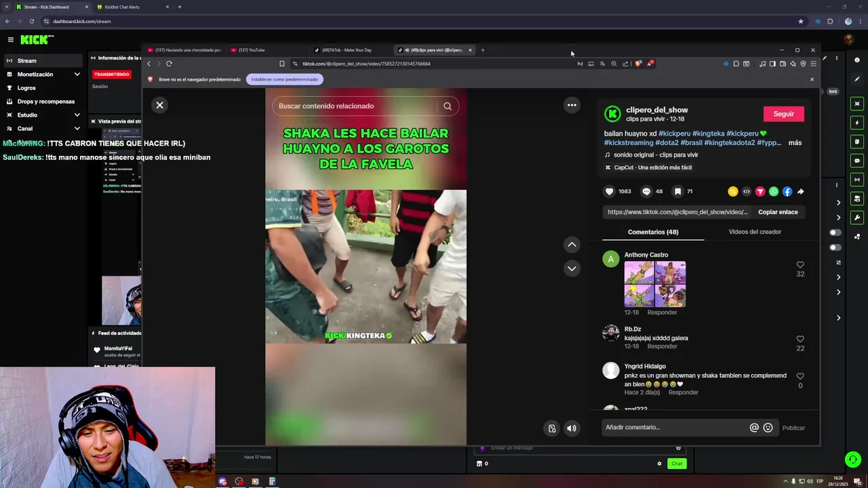Share the video via Facebook icon
Screen dimensions: 868x488
coord(787,192)
